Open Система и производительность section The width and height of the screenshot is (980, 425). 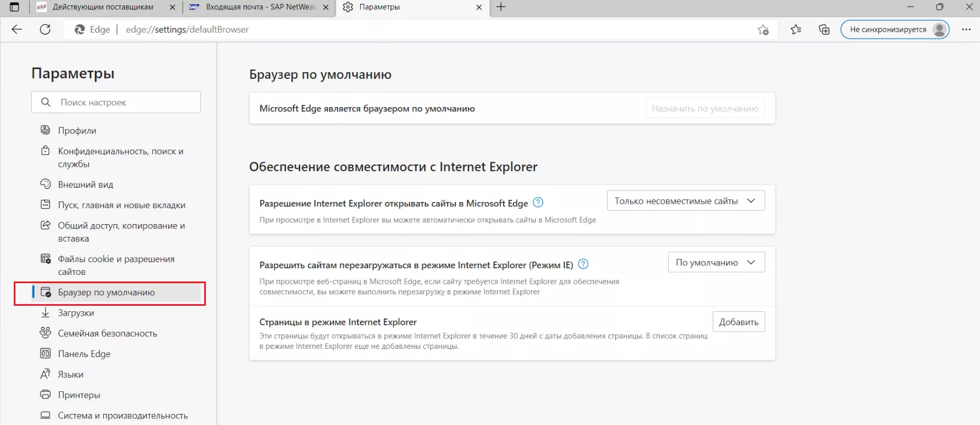pos(116,416)
